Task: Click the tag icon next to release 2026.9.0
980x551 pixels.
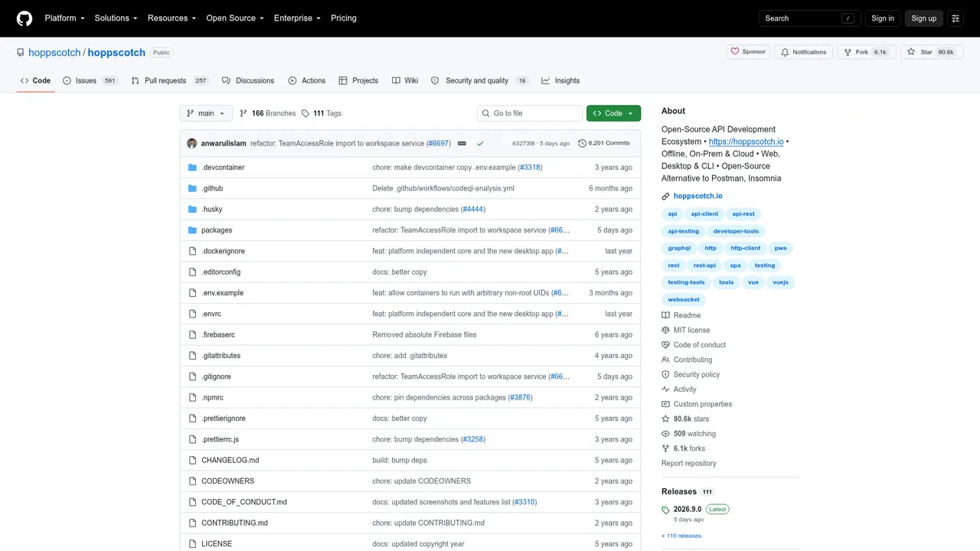Action: point(666,510)
